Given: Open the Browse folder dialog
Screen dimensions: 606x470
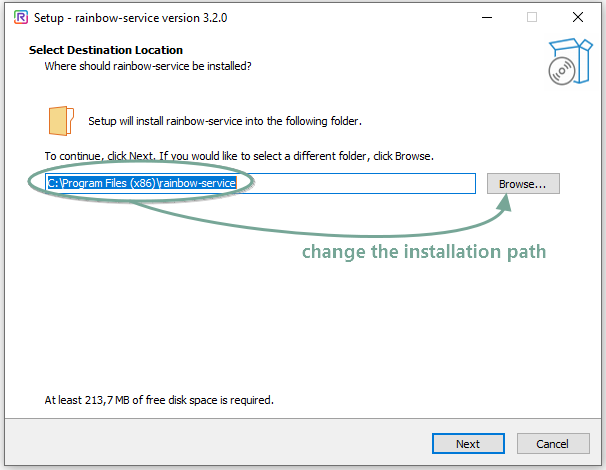Looking at the screenshot, I should [x=523, y=184].
